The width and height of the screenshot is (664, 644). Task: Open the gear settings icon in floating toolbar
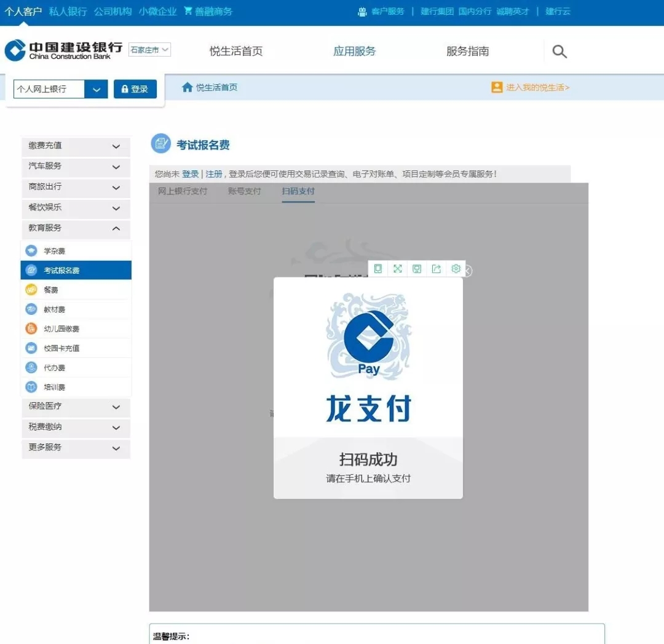coord(456,269)
